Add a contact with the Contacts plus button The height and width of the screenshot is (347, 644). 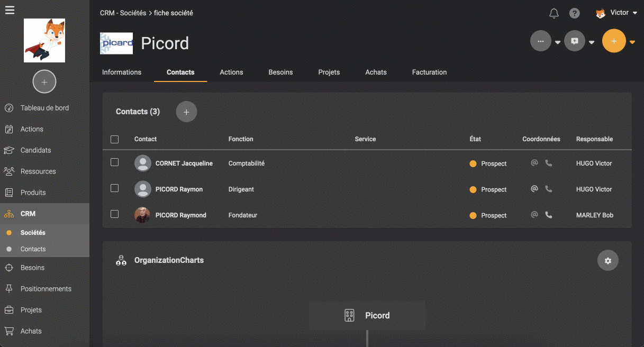pyautogui.click(x=186, y=112)
